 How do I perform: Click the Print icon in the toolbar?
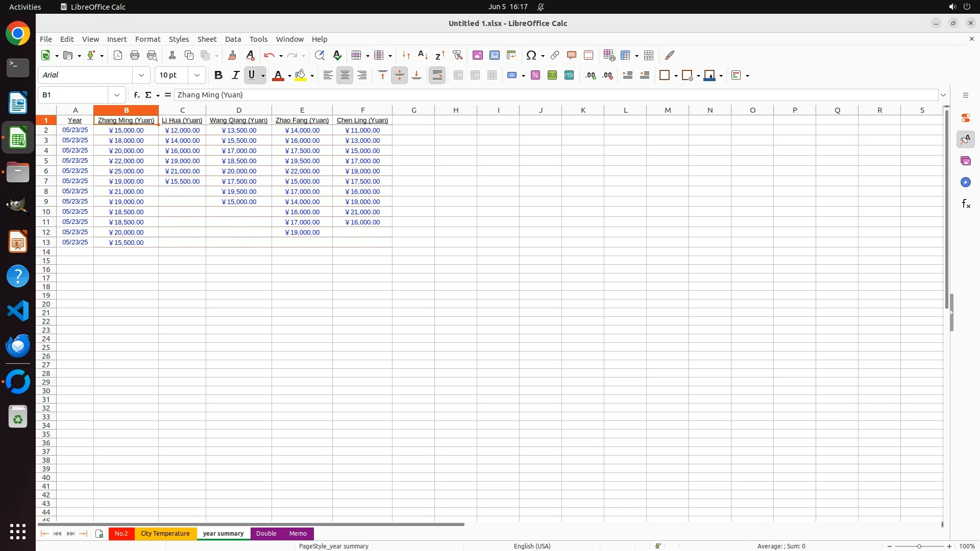point(135,55)
